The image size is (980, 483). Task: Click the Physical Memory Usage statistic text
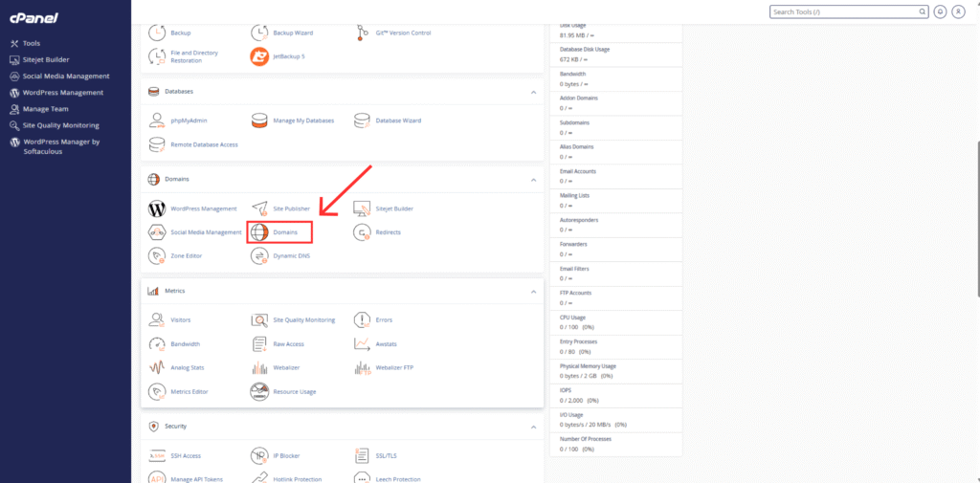click(587, 366)
